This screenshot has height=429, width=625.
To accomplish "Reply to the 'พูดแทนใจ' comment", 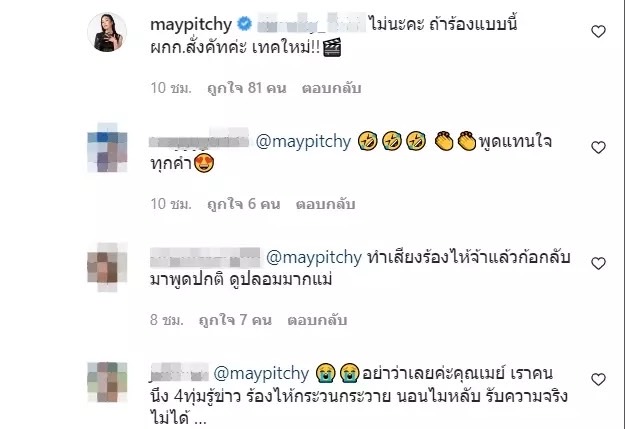I will [x=325, y=204].
